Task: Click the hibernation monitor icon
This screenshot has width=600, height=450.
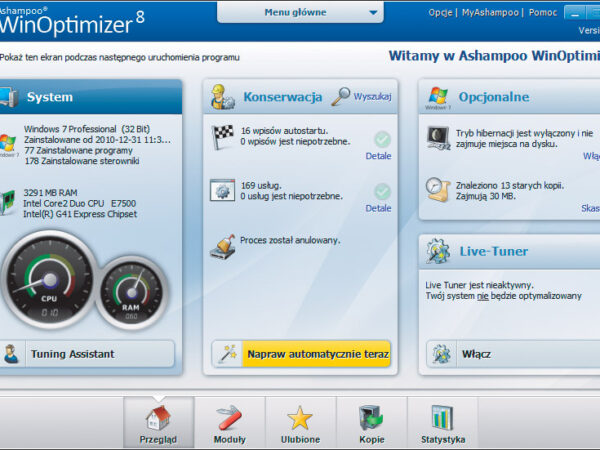Action: (x=437, y=137)
